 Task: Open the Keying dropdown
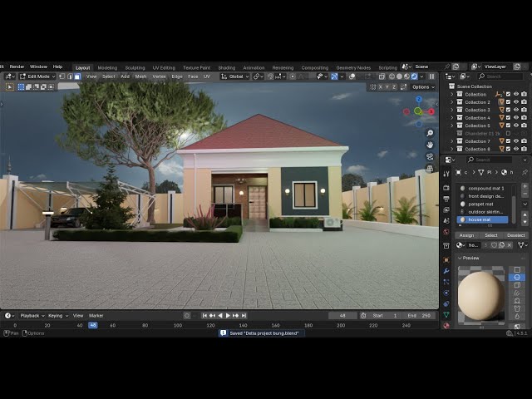click(x=57, y=316)
